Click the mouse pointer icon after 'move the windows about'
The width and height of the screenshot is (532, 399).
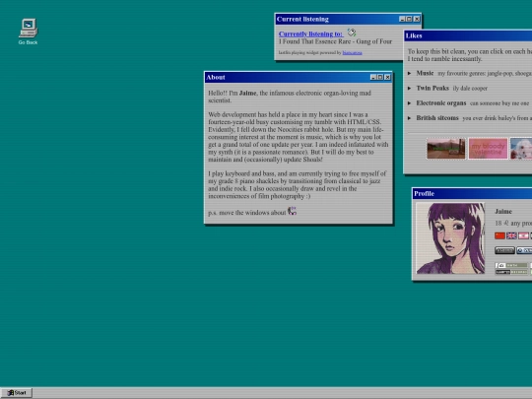[x=293, y=211]
